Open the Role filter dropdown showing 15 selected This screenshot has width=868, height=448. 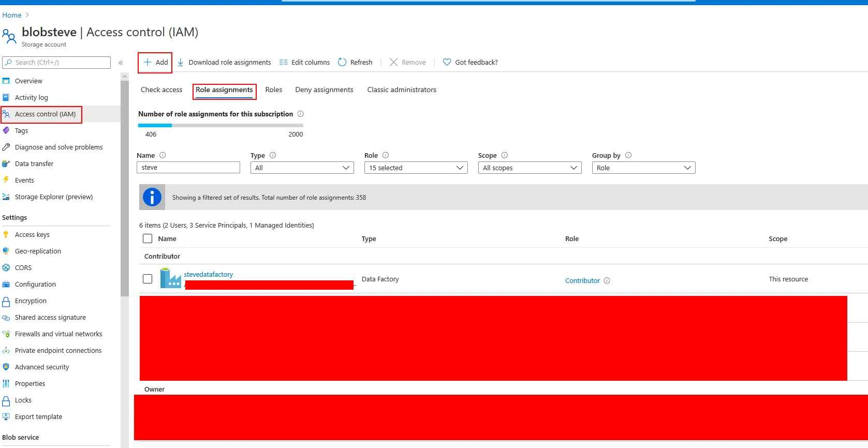(416, 168)
